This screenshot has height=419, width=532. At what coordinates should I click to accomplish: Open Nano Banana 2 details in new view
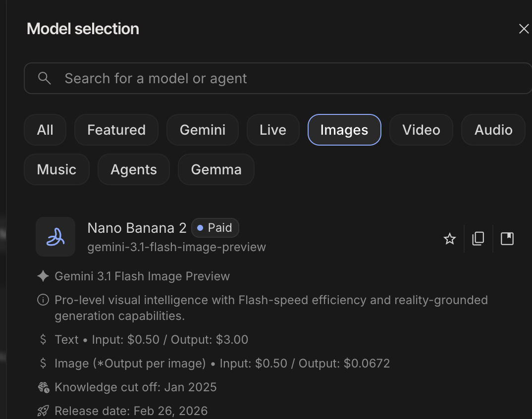(507, 239)
